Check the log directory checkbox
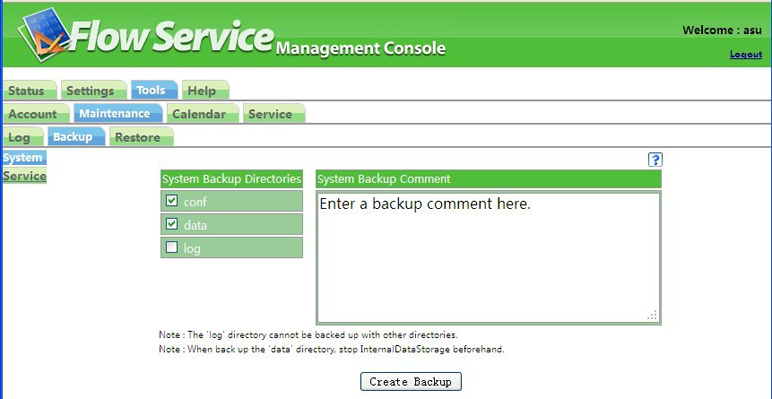The height and width of the screenshot is (399, 772). click(172, 247)
